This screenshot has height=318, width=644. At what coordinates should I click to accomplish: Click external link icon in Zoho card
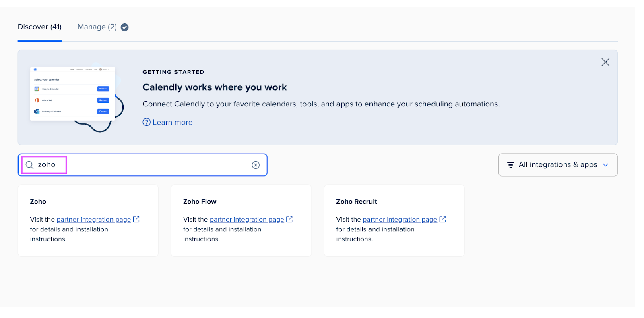click(x=136, y=219)
